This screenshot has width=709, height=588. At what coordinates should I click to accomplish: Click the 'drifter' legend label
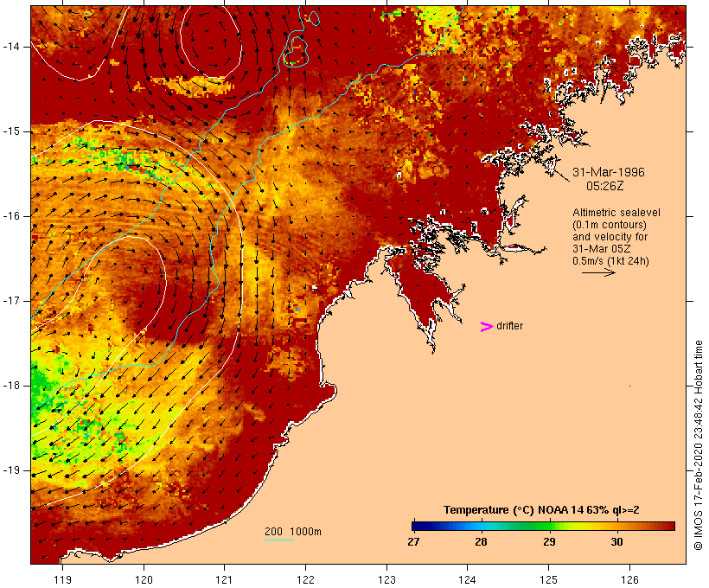(509, 326)
